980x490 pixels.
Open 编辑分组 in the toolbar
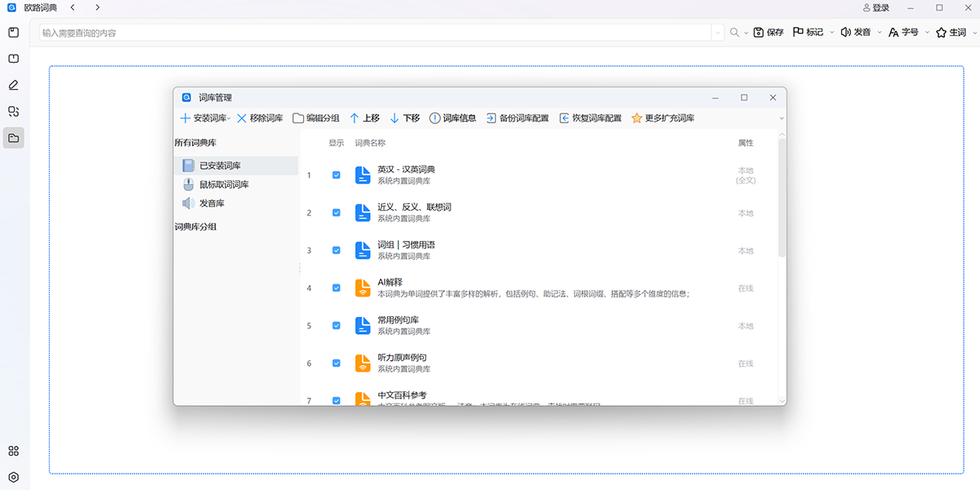(316, 118)
